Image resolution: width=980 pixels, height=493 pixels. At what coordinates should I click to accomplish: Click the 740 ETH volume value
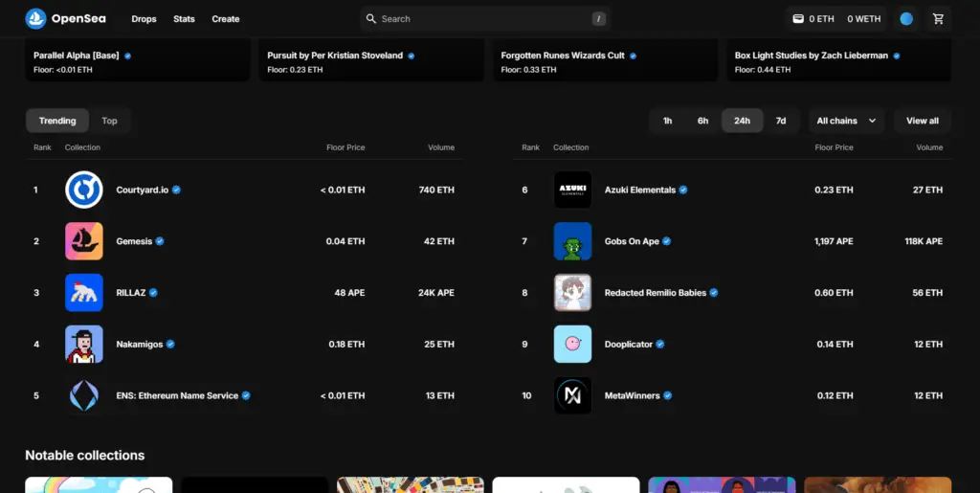pyautogui.click(x=436, y=190)
